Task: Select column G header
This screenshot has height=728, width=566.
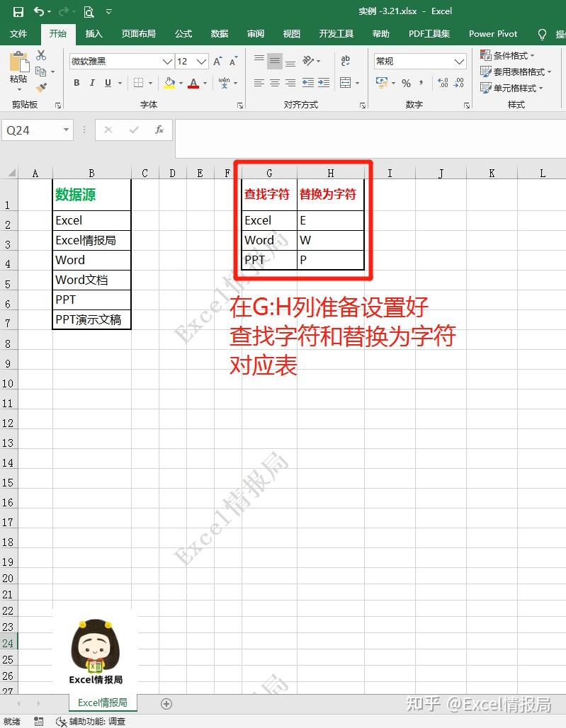Action: pos(269,174)
